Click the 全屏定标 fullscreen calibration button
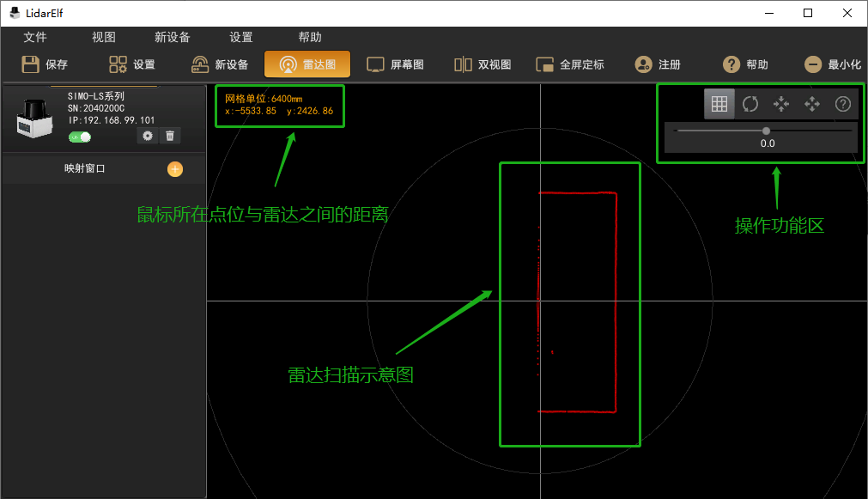 pyautogui.click(x=570, y=64)
